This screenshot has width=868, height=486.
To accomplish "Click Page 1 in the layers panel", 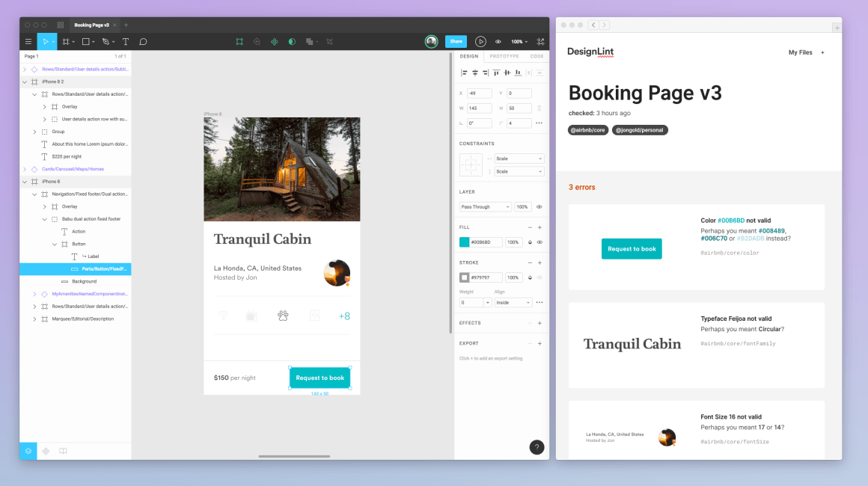I will coord(31,56).
